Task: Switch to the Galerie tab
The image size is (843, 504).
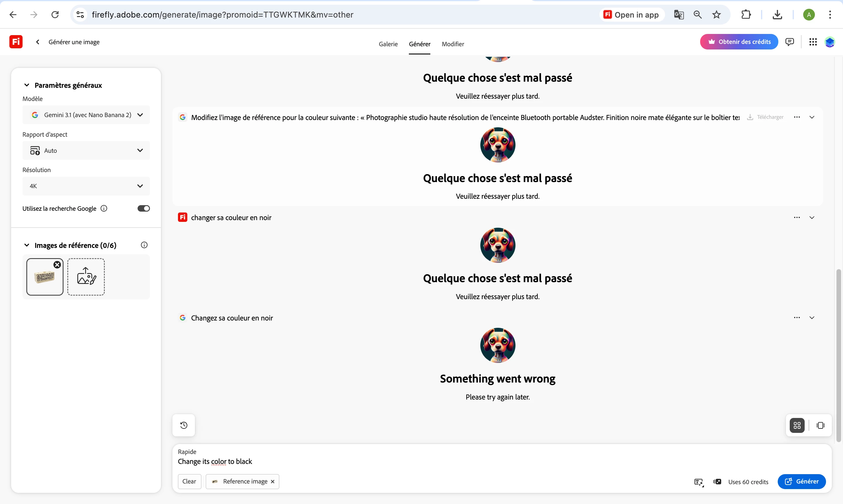Action: (388, 44)
